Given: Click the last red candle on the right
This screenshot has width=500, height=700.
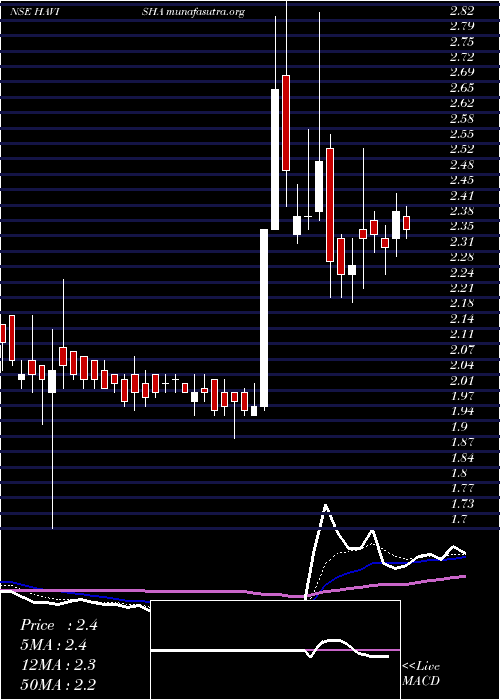Looking at the screenshot, I should pyautogui.click(x=406, y=223).
